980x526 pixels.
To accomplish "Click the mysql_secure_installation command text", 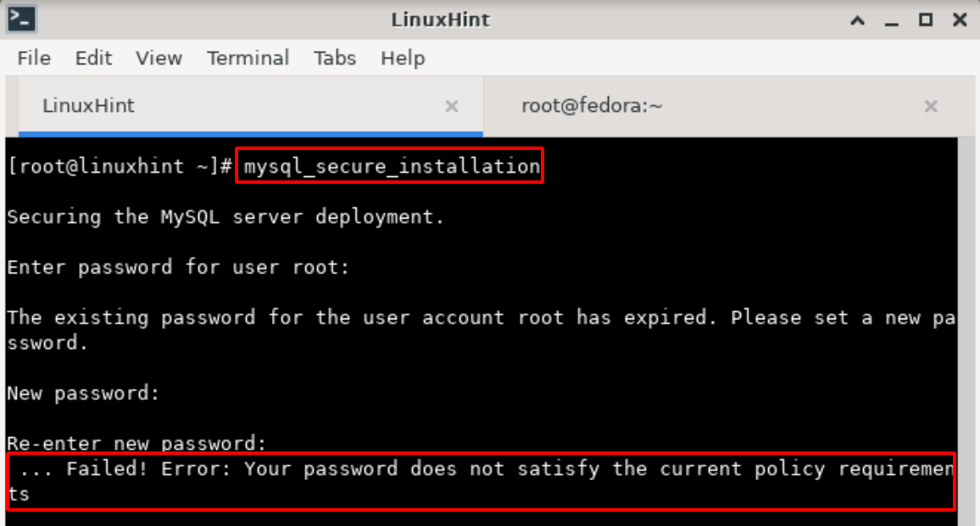I will coord(391,167).
